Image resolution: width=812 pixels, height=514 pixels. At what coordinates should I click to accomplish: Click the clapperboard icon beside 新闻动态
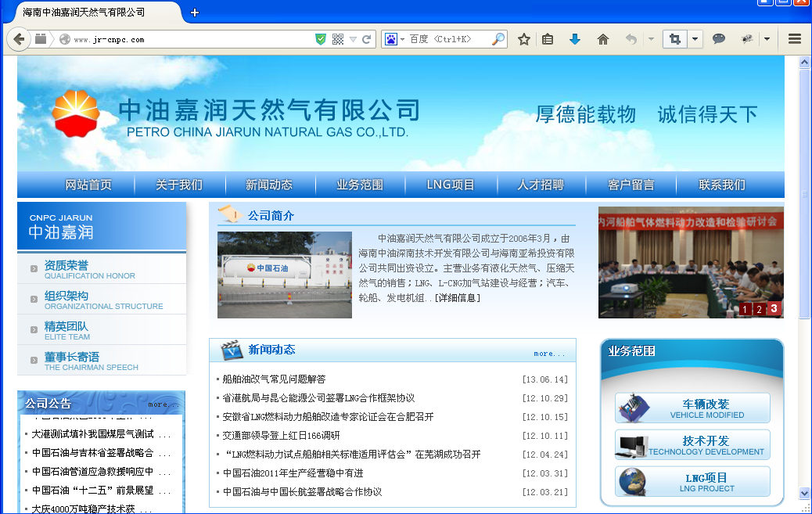pos(232,350)
